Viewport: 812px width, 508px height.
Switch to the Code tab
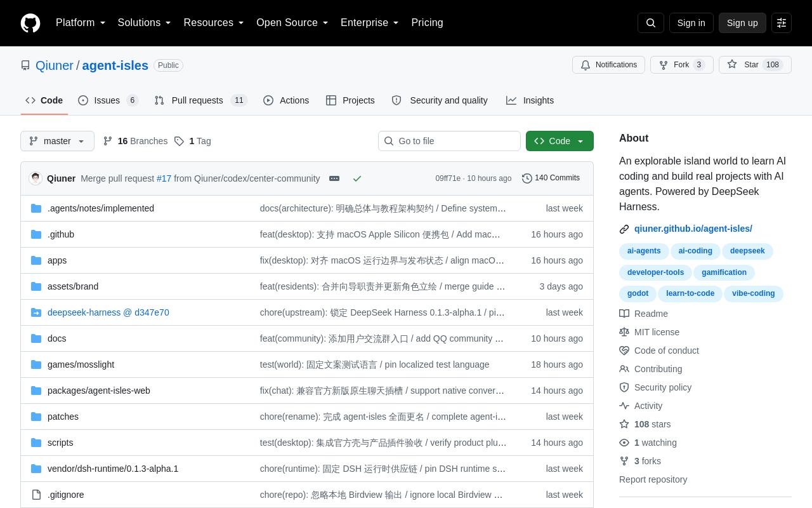point(44,100)
